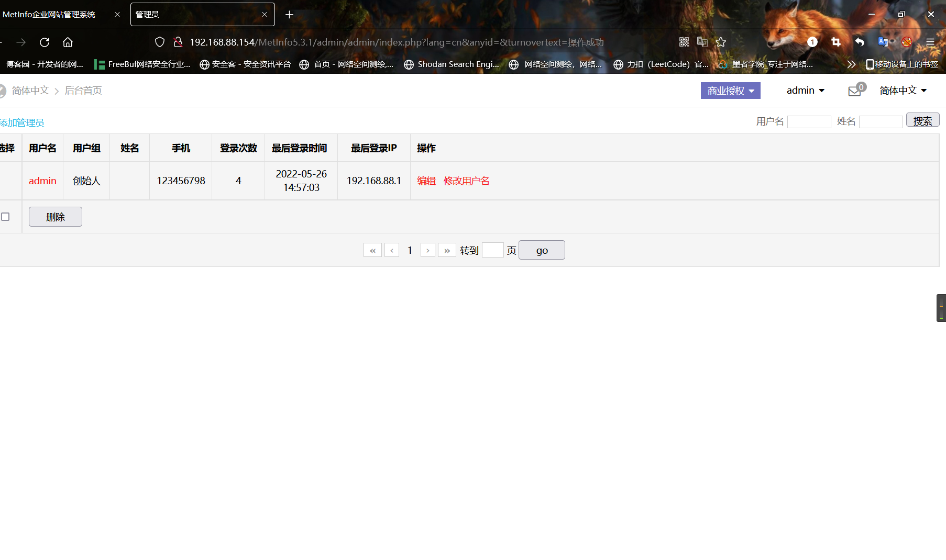946x560 pixels.
Task: Show the insecure connection lock icon info
Action: coord(178,42)
